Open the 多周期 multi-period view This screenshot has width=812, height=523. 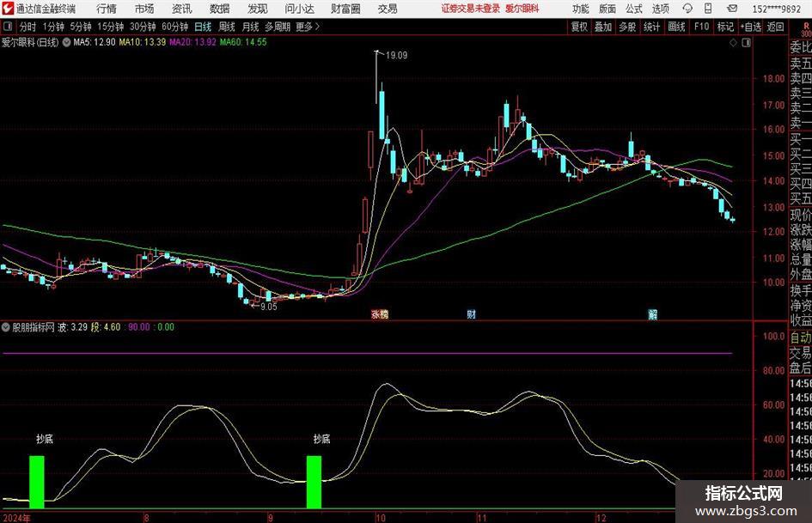278,27
